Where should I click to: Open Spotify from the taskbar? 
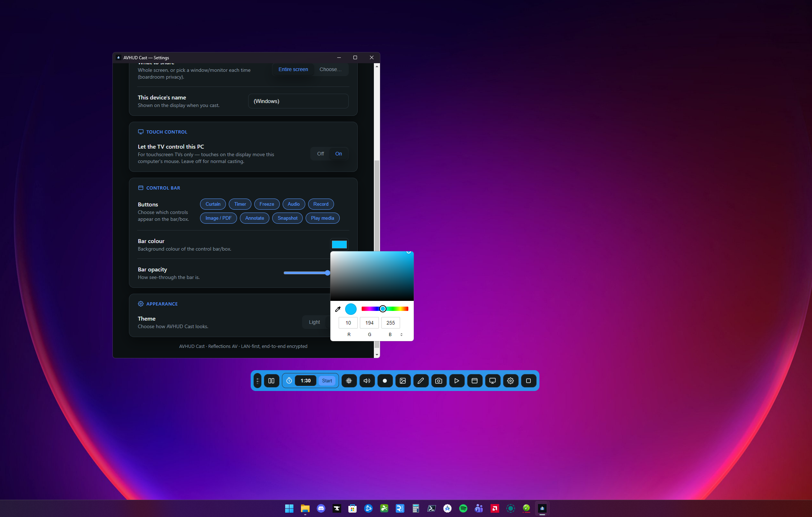tap(463, 508)
